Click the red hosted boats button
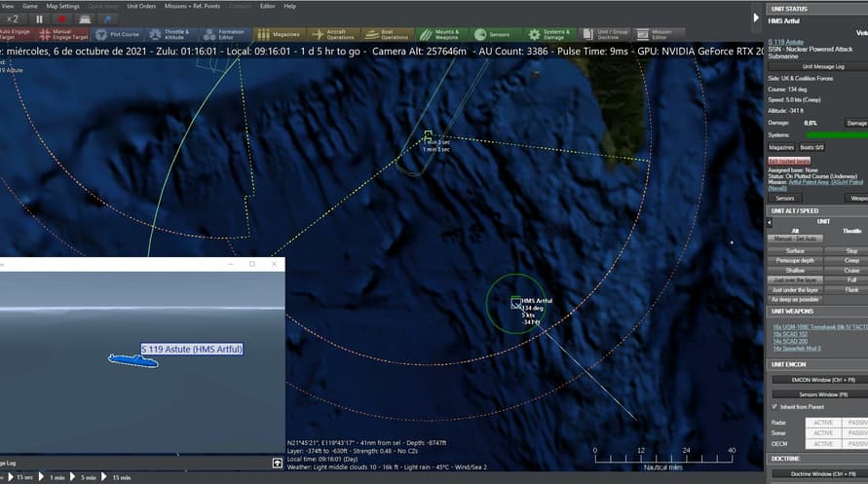 coord(789,161)
